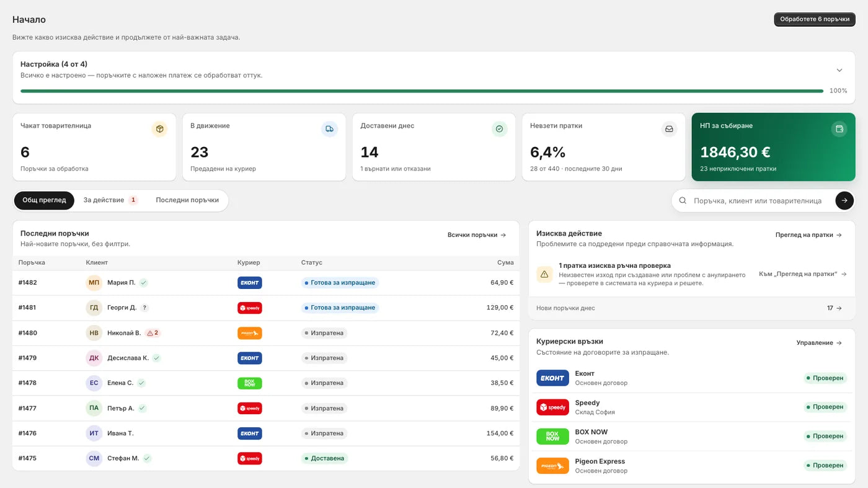Click the МП avatar for Мария П.
This screenshot has height=488, width=868.
[94, 283]
